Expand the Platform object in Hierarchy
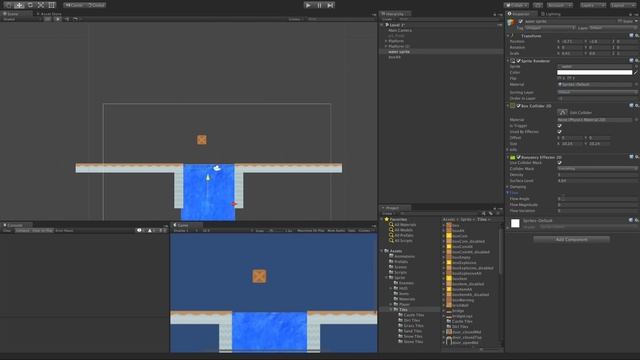Viewport: 640px width, 360px height. pyautogui.click(x=386, y=41)
